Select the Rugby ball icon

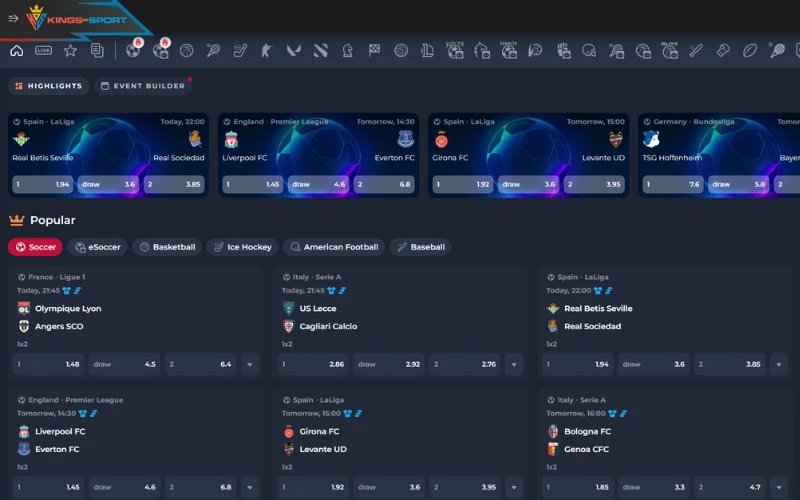coord(749,51)
